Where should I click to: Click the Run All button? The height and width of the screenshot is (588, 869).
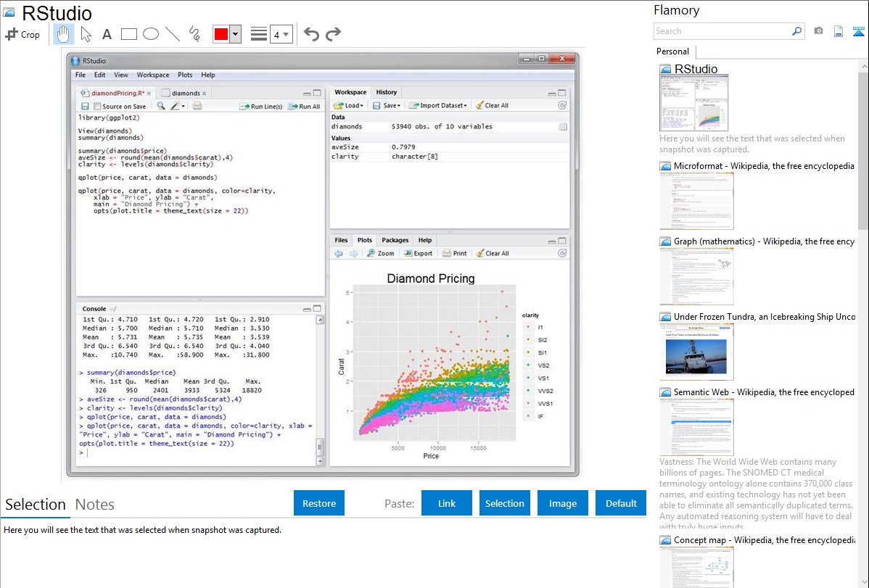coord(304,107)
